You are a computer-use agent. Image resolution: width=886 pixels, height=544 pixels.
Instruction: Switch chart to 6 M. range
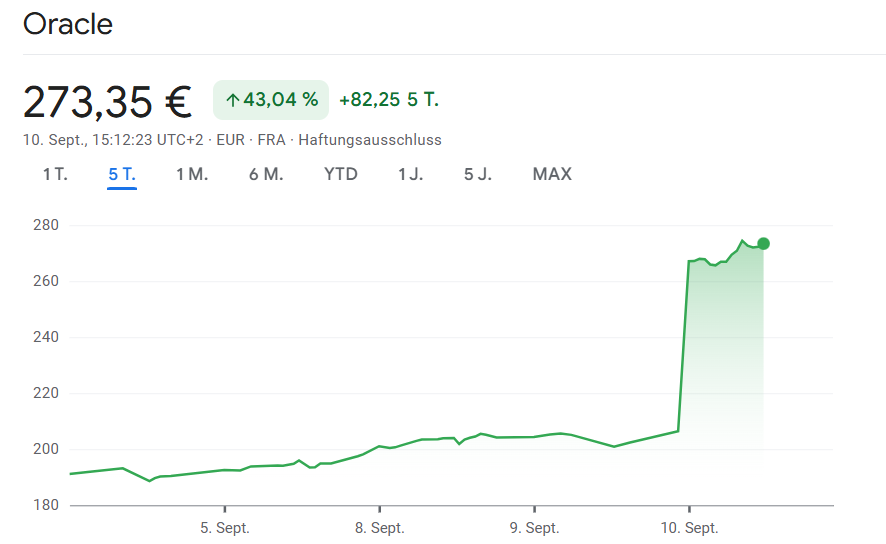[x=266, y=174]
